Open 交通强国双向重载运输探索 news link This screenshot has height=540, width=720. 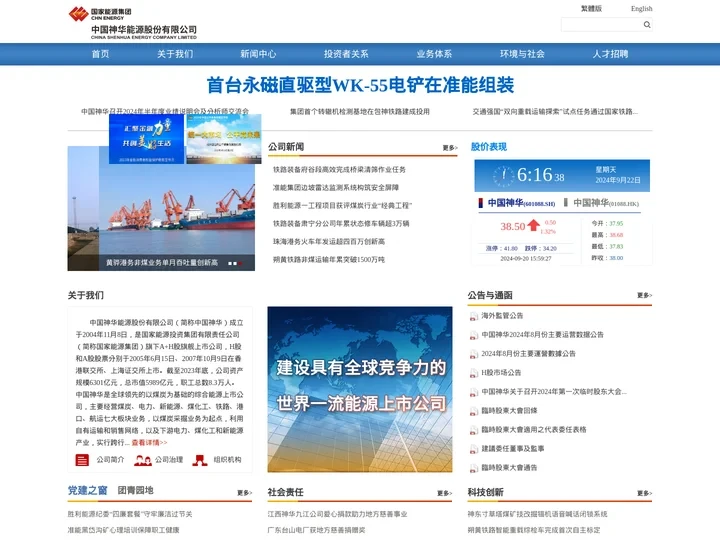click(x=555, y=111)
